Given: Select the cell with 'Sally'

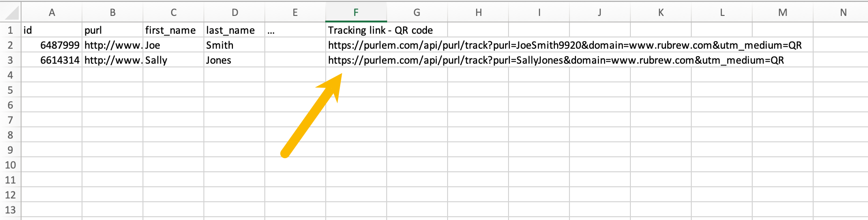Looking at the screenshot, I should [x=173, y=60].
